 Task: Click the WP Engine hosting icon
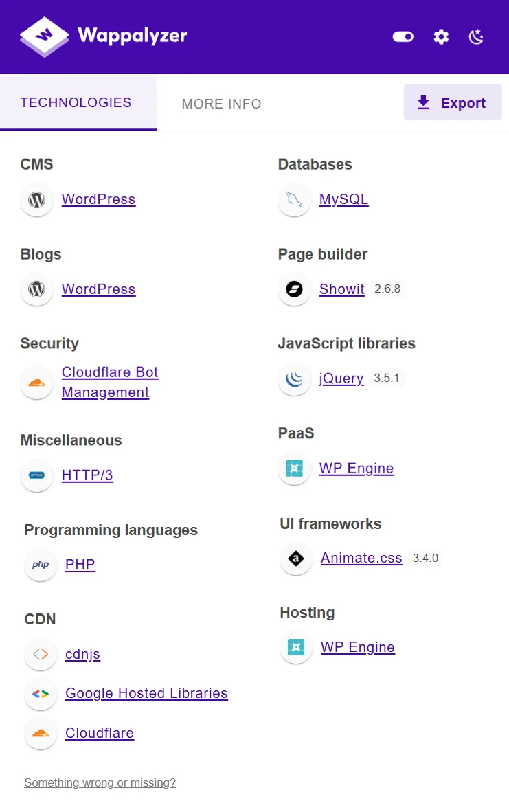(x=295, y=647)
